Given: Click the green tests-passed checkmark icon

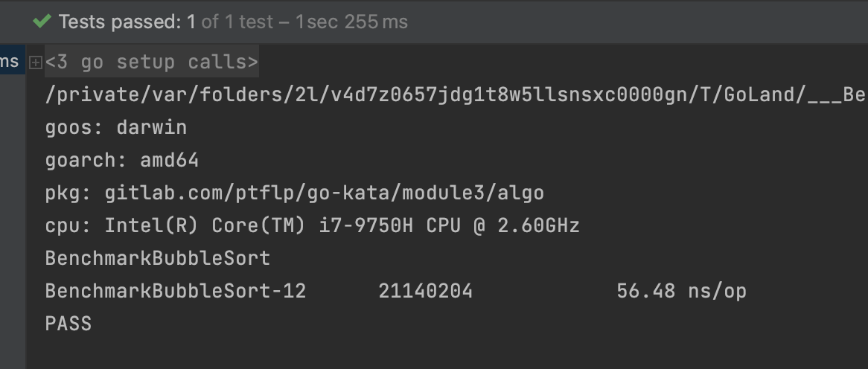Looking at the screenshot, I should pos(42,22).
